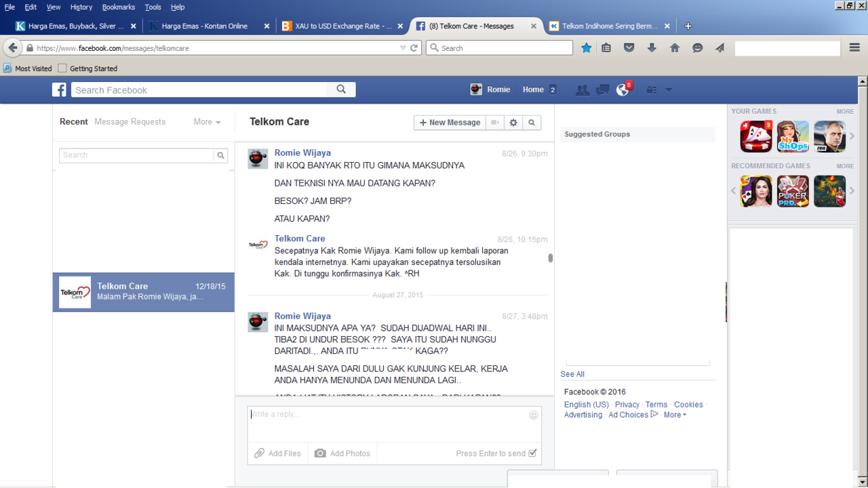The width and height of the screenshot is (868, 488).
Task: Open privacy shortcuts lock icon
Action: (x=652, y=90)
